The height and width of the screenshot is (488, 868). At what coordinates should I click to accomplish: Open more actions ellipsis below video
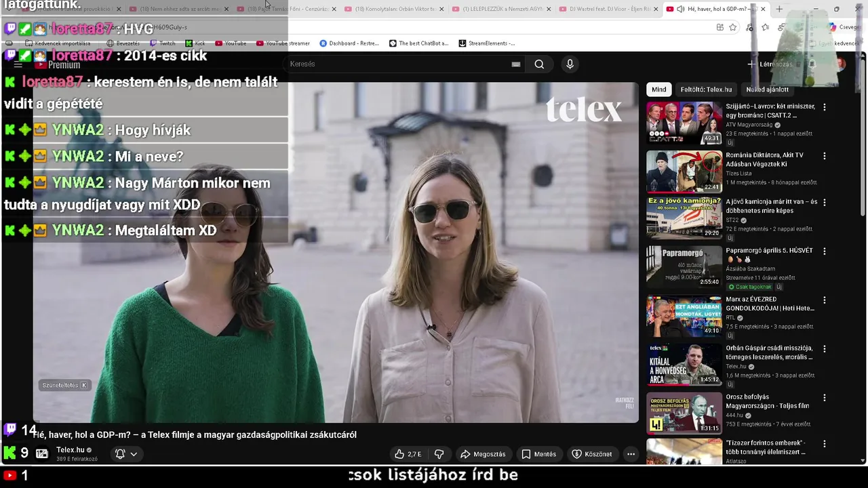point(631,454)
